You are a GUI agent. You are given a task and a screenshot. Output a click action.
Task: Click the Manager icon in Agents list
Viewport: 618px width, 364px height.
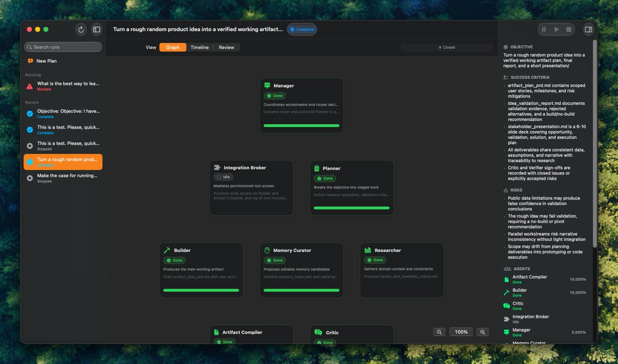point(506,332)
